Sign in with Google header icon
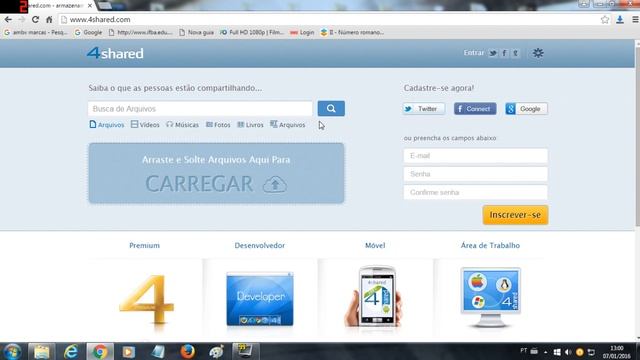640x360 pixels. (x=516, y=53)
